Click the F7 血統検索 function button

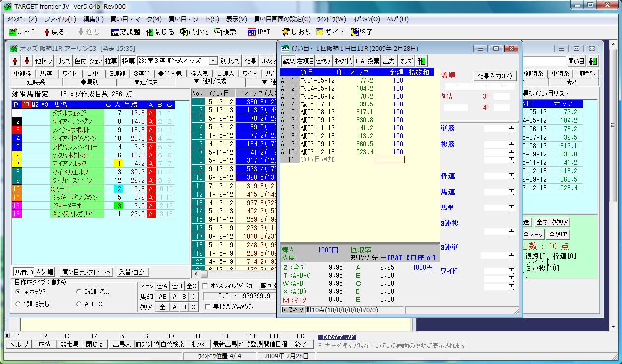pyautogui.click(x=172, y=344)
